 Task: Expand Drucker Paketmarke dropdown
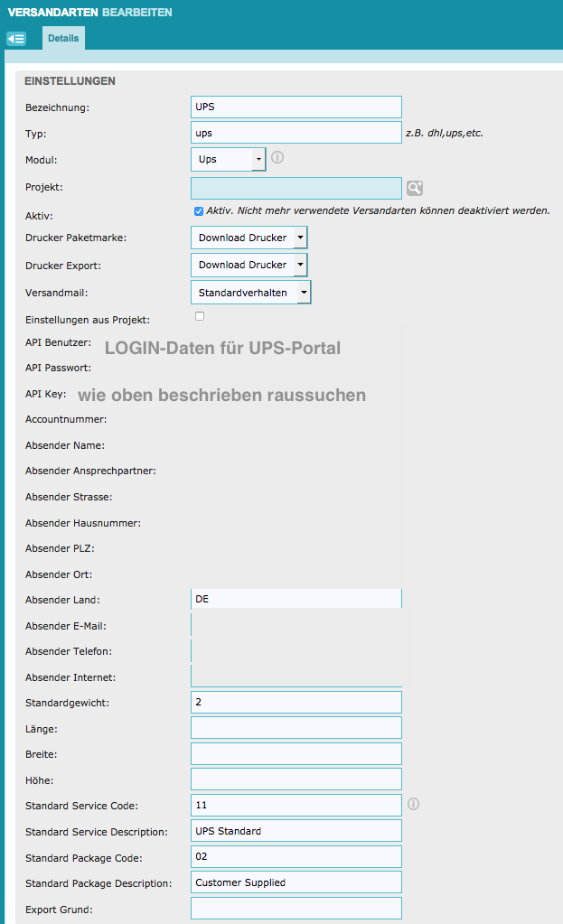[249, 238]
